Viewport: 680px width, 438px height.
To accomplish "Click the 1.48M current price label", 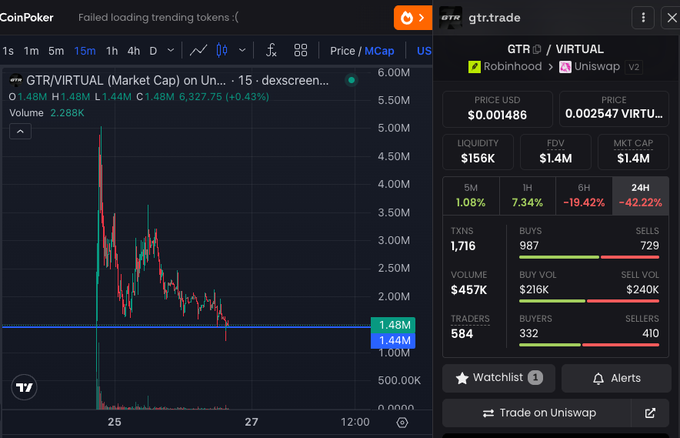I will [x=393, y=325].
